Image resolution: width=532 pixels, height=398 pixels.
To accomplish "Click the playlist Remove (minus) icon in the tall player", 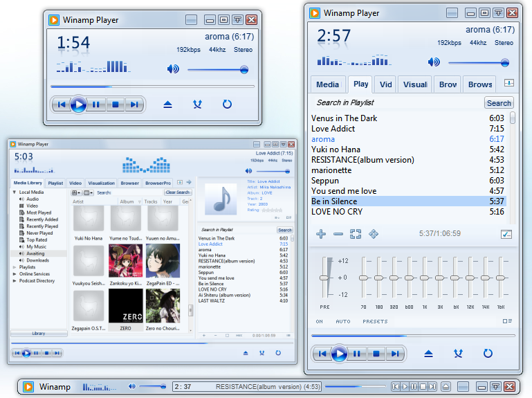I will (338, 234).
